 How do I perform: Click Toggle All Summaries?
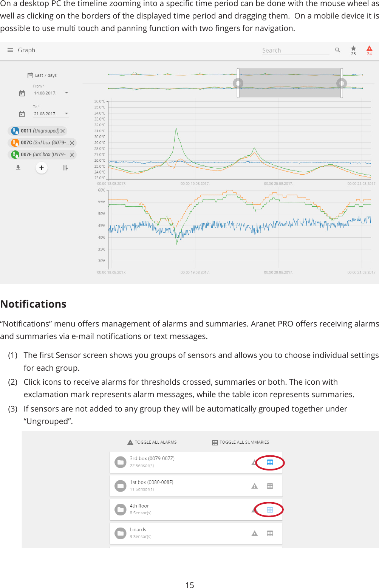[x=241, y=442]
